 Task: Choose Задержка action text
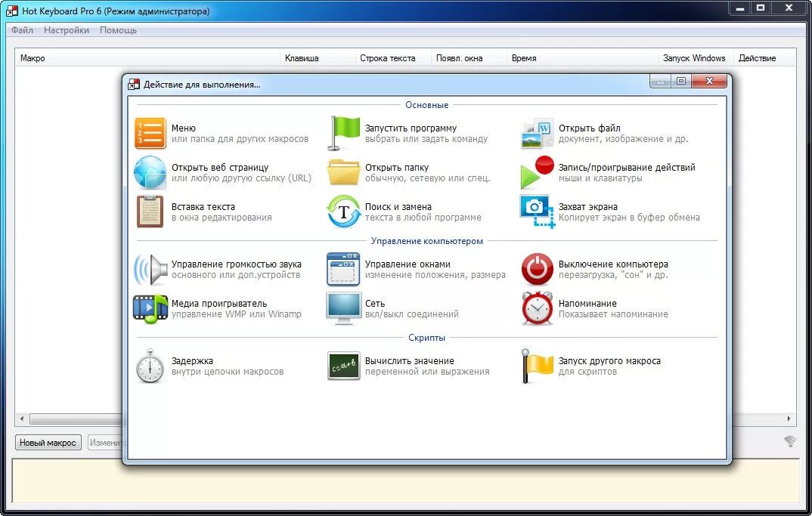(192, 360)
